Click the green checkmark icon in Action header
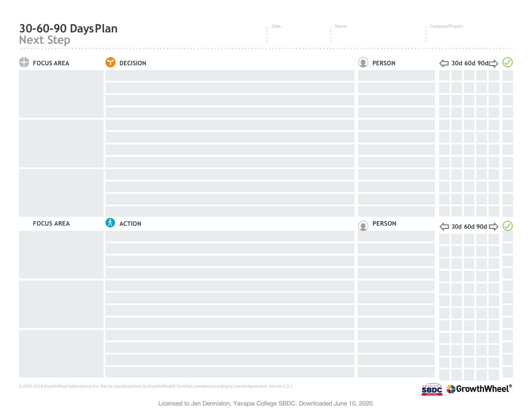This screenshot has height=411, width=532. click(x=508, y=226)
